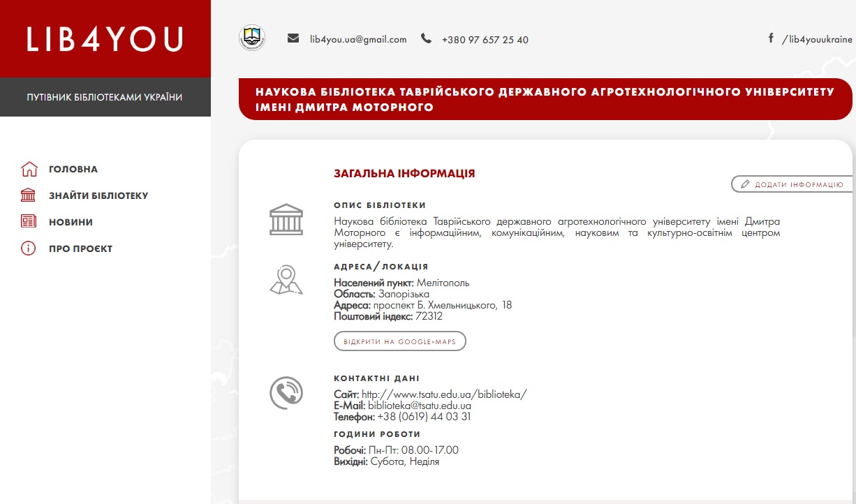
Task: Click the home icon beside Головна
Action: (x=29, y=169)
